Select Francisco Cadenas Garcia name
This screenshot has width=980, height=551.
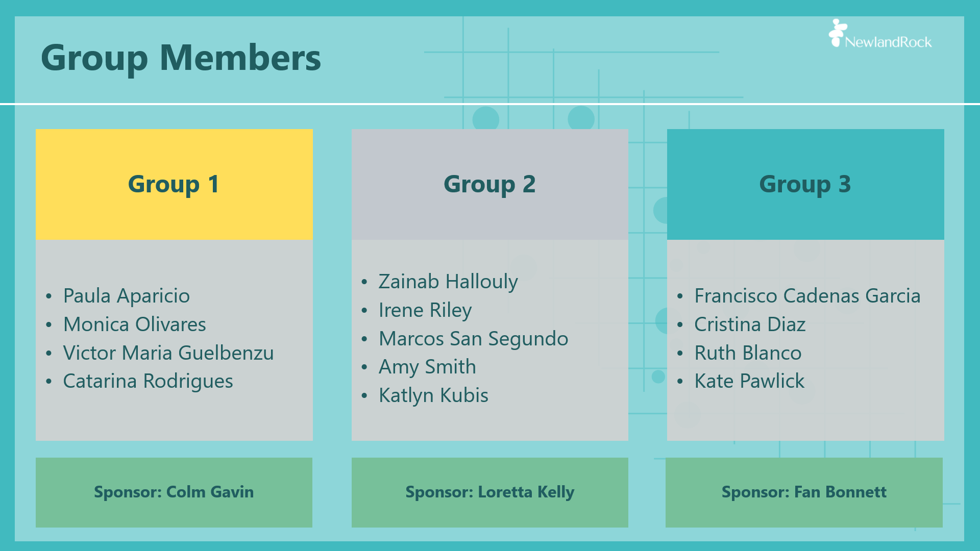807,296
